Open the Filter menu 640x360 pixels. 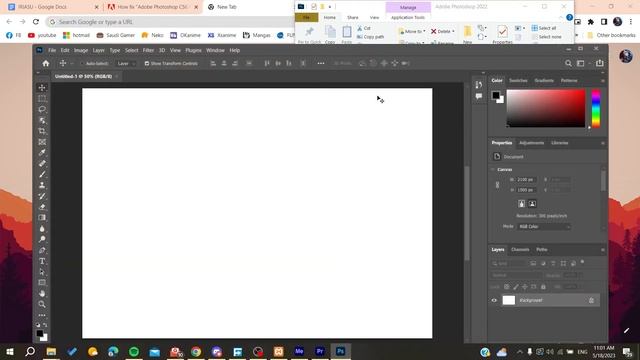148,50
